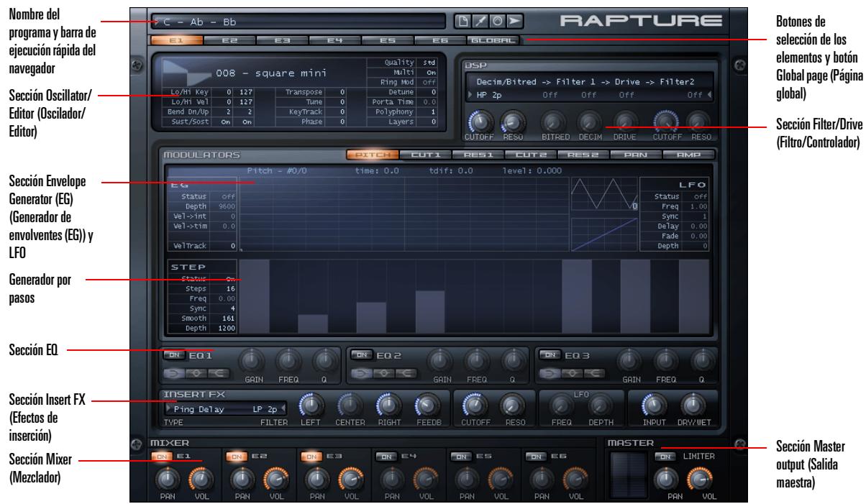Disable element E1 in the Mixer
This screenshot has height=504, width=866.
tap(161, 455)
